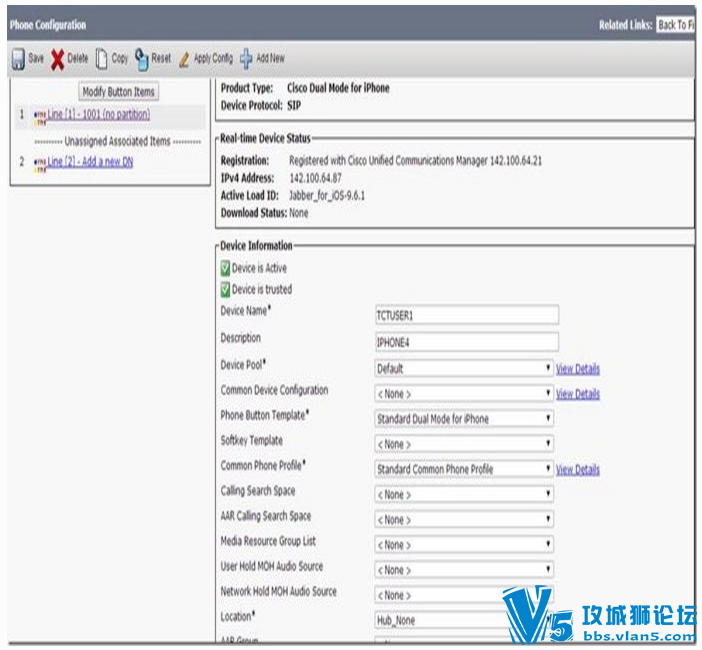702x650 pixels.
Task: Click the Reset phone icon
Action: (x=141, y=59)
